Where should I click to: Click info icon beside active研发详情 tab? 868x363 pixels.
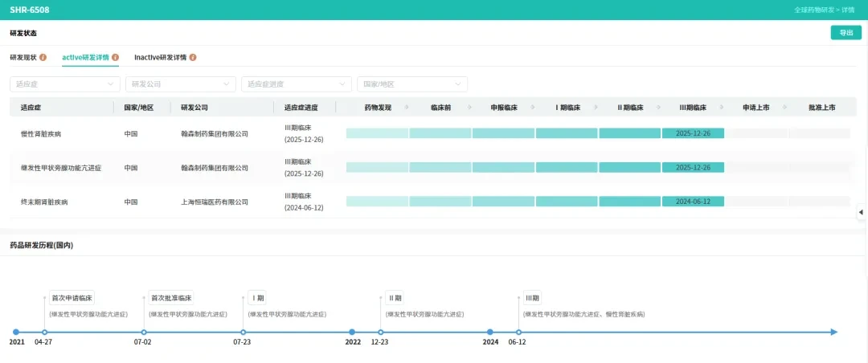115,57
